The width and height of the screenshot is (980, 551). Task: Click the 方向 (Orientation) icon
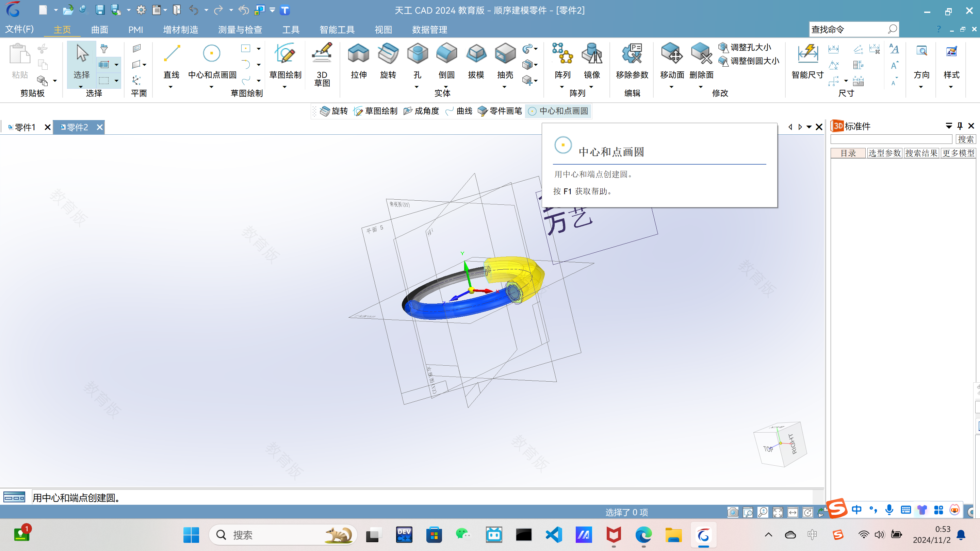[921, 51]
